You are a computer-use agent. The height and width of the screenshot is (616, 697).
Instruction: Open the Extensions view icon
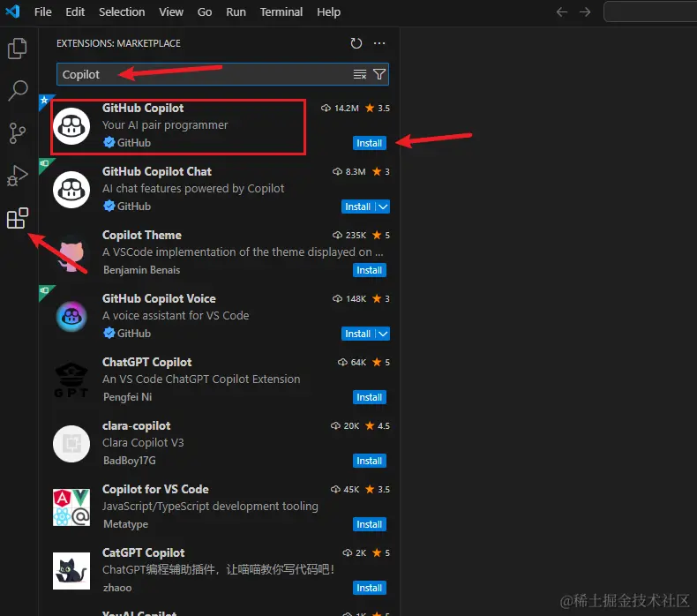tap(18, 218)
